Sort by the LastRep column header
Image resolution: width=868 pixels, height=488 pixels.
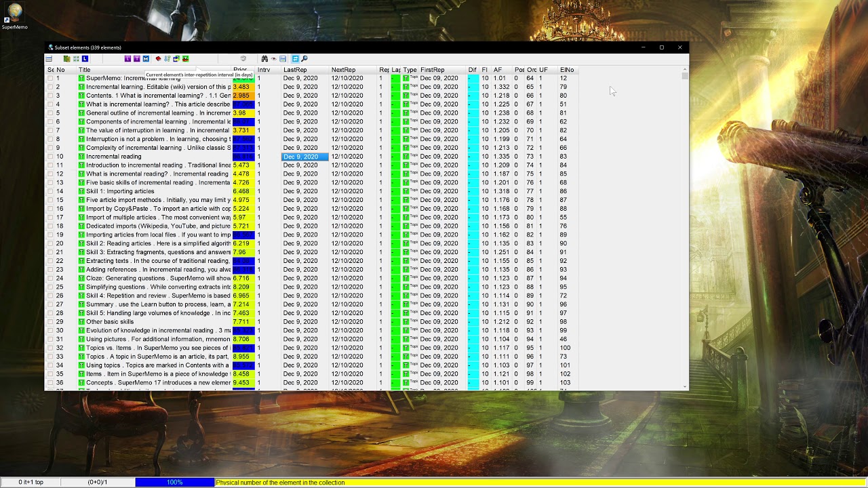[x=304, y=70]
